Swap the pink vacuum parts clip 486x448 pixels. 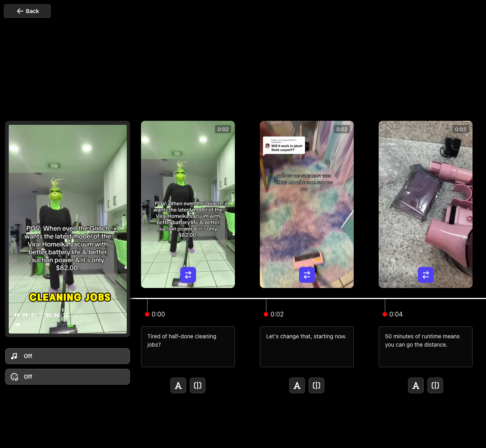pos(426,275)
